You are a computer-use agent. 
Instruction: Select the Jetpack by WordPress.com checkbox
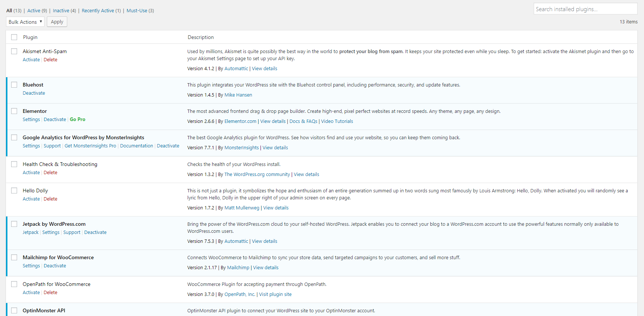pyautogui.click(x=14, y=224)
